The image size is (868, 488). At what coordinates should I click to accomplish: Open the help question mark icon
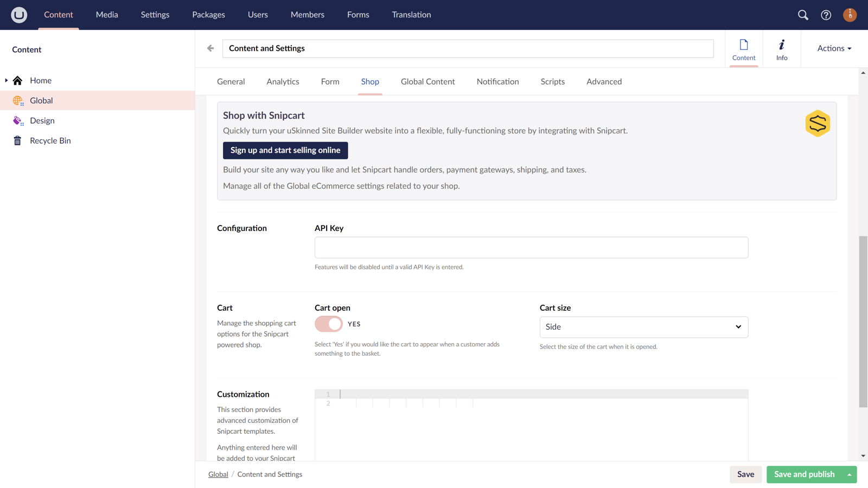(x=826, y=15)
